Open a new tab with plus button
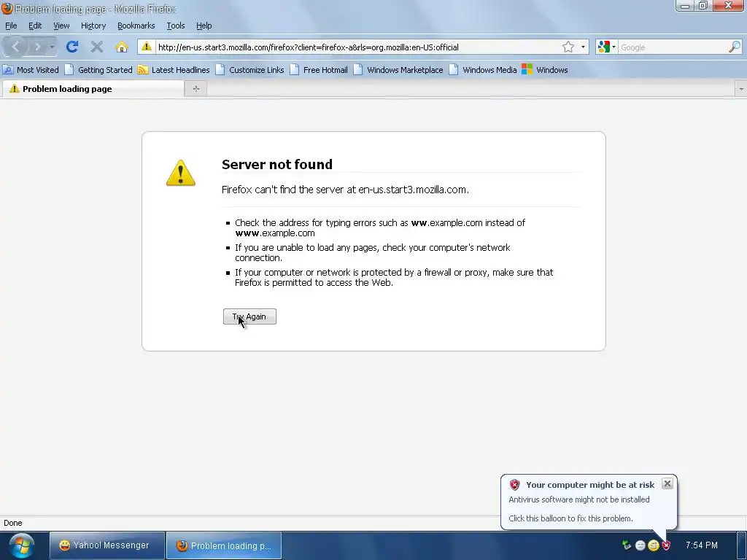The image size is (747, 560). coord(196,88)
